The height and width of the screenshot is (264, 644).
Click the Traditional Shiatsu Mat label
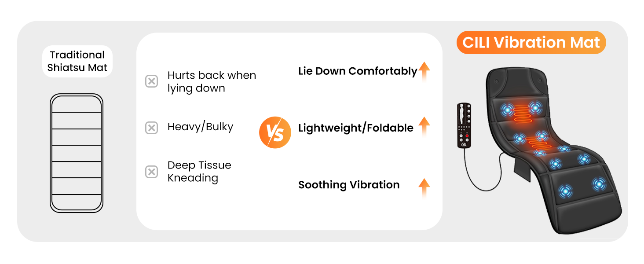[77, 61]
